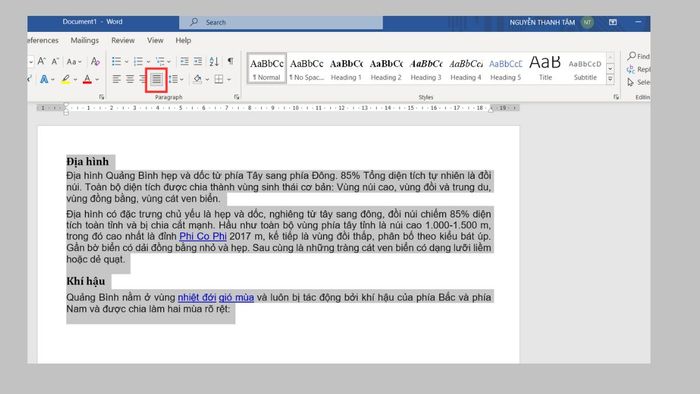Decrease the paragraph indent
700x394 pixels.
click(184, 61)
